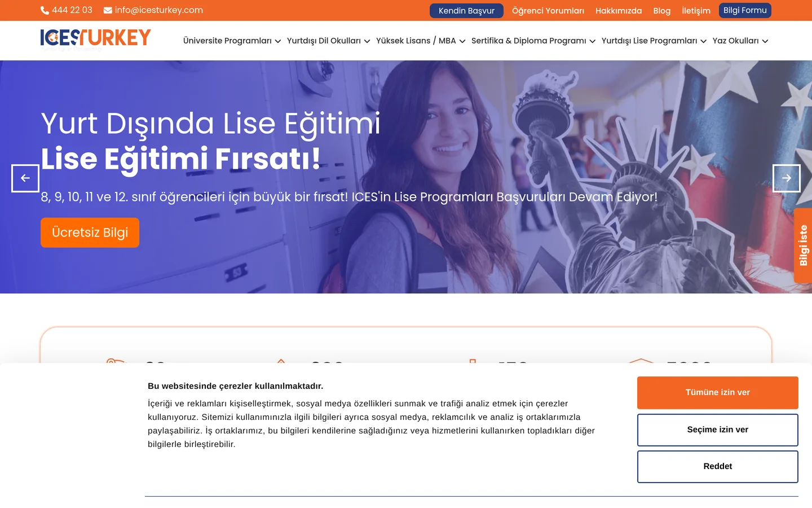Expand Sertifika & Diploma Programı chevron
Screen dimensions: 812x508
[593, 41]
